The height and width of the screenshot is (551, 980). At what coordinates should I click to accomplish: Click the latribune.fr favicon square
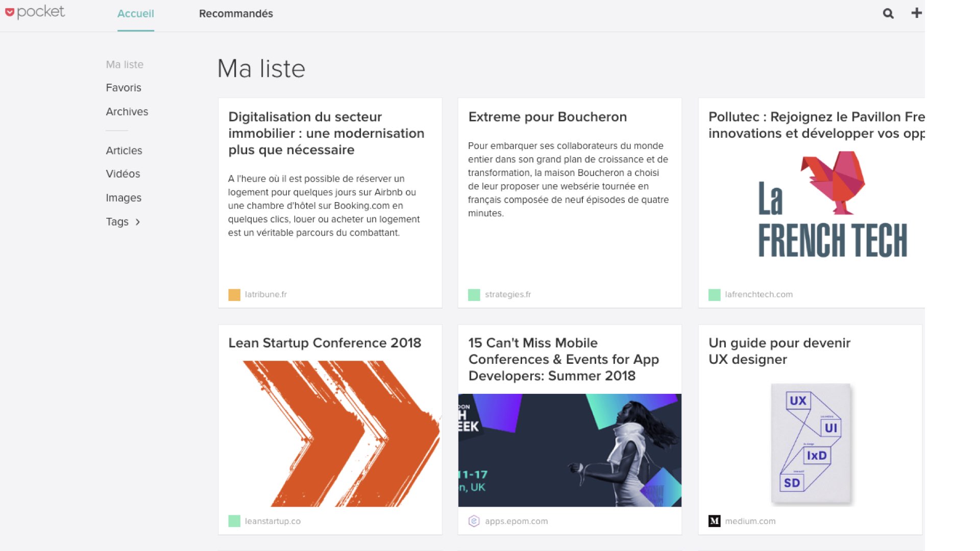click(x=234, y=295)
